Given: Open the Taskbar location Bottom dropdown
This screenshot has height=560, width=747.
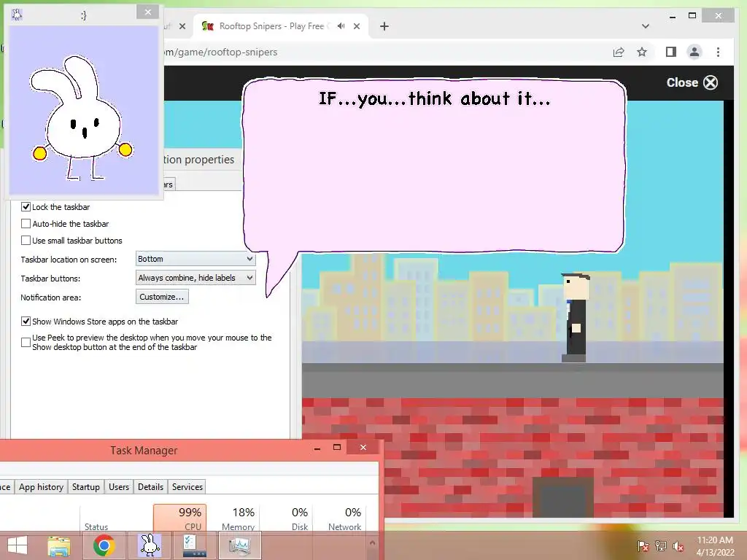Looking at the screenshot, I should [x=196, y=259].
